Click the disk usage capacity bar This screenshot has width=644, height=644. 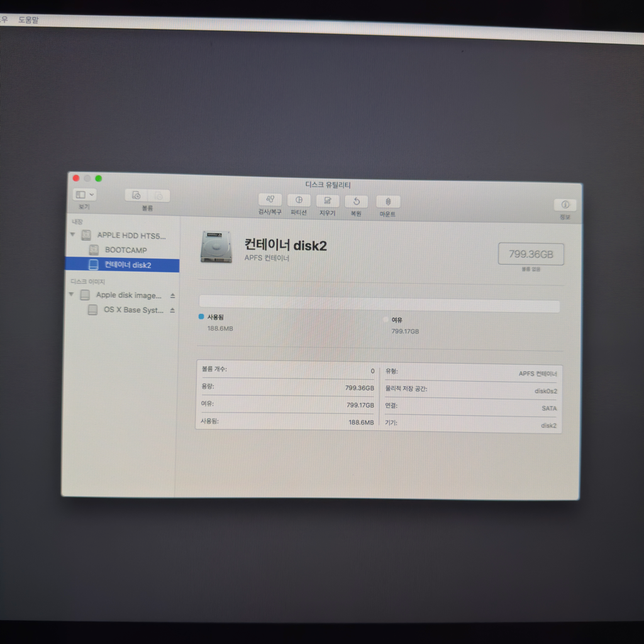click(379, 304)
